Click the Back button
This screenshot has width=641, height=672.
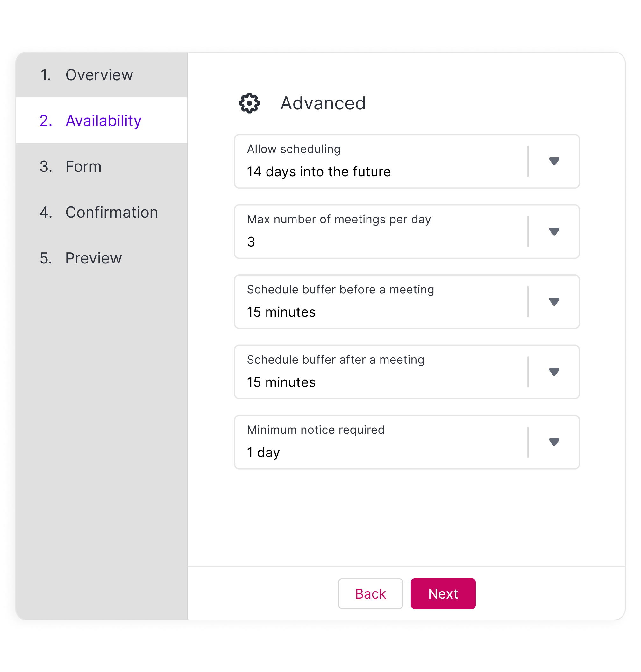(x=370, y=594)
